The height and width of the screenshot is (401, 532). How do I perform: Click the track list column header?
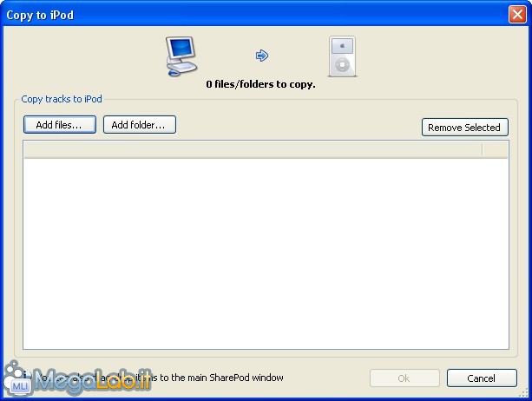click(x=266, y=149)
